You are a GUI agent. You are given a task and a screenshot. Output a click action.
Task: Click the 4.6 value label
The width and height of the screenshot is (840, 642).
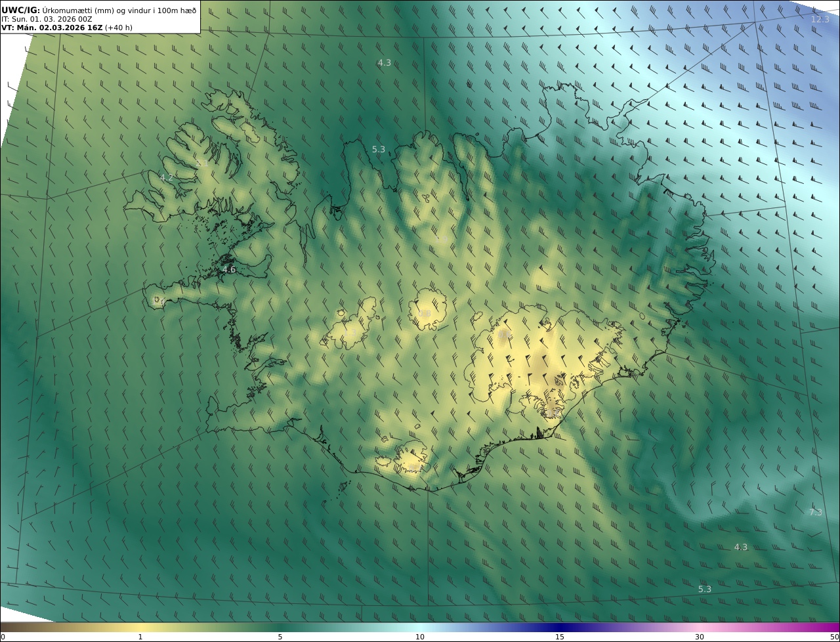228,269
